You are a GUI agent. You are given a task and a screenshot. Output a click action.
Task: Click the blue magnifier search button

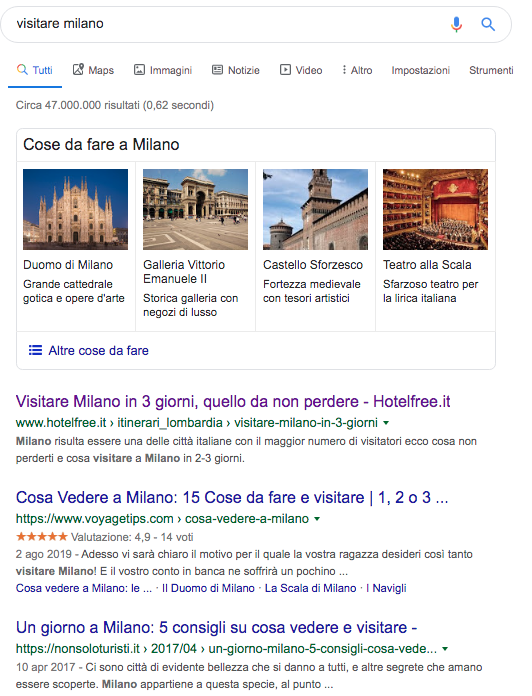point(488,24)
